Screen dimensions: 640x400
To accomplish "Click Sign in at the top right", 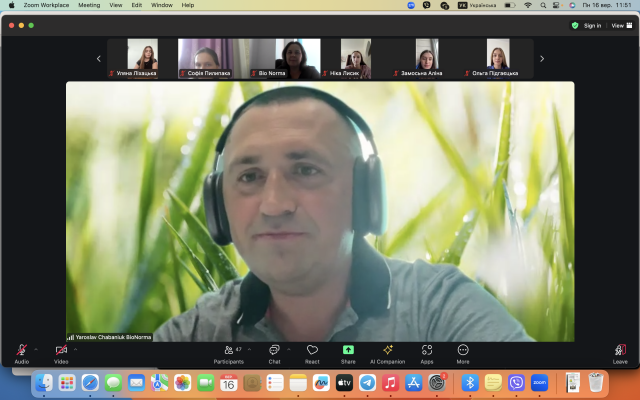I will pos(592,26).
